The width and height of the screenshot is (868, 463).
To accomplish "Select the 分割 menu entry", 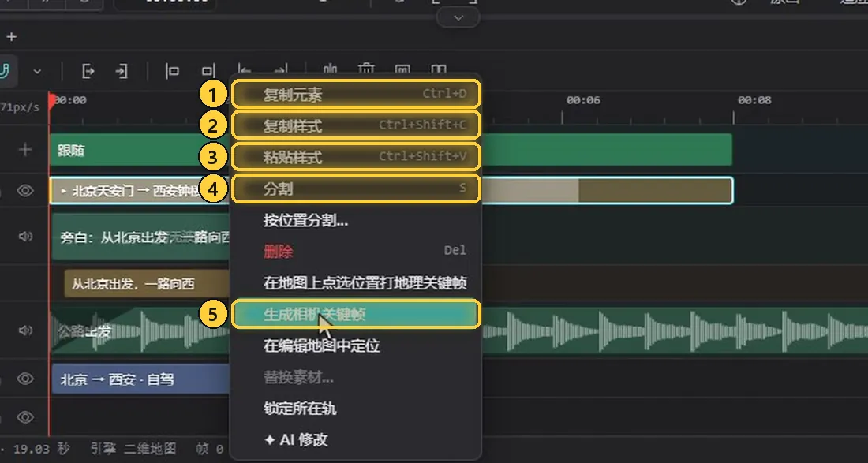I will click(x=356, y=189).
